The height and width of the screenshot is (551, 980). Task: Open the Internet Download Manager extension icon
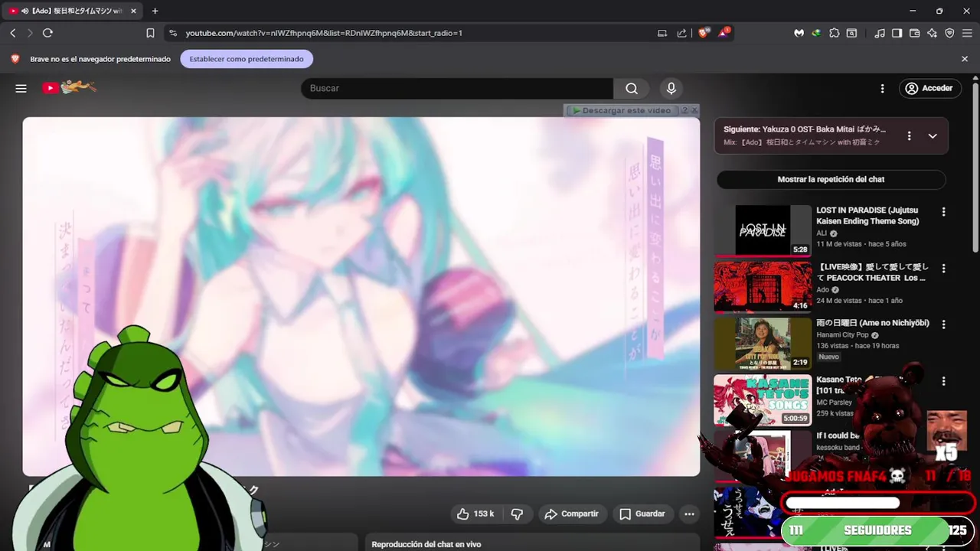(816, 33)
